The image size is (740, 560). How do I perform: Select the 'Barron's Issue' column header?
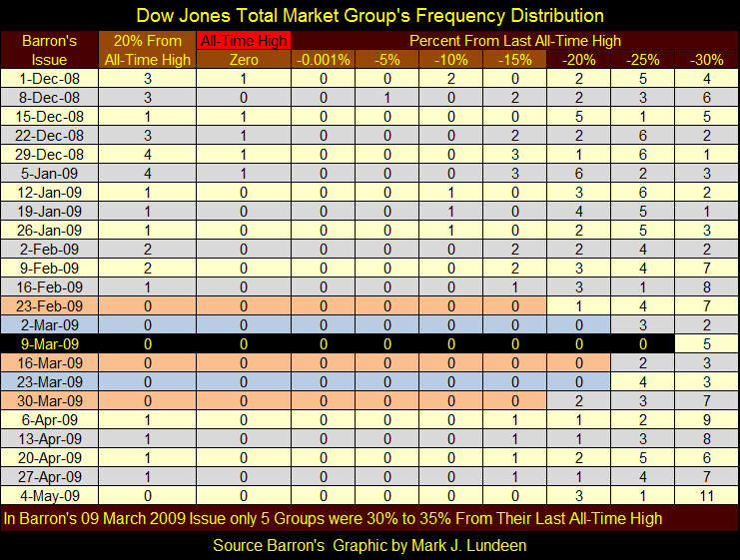click(50, 50)
